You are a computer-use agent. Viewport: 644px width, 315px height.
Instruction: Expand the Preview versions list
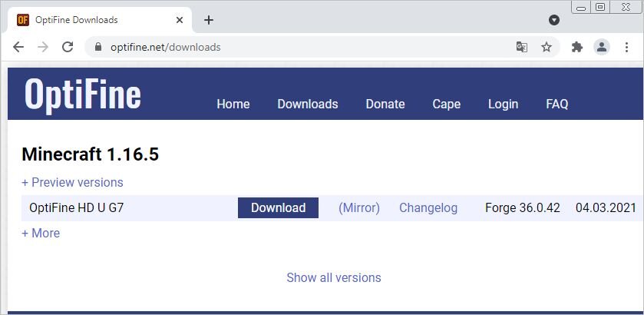[x=72, y=182]
